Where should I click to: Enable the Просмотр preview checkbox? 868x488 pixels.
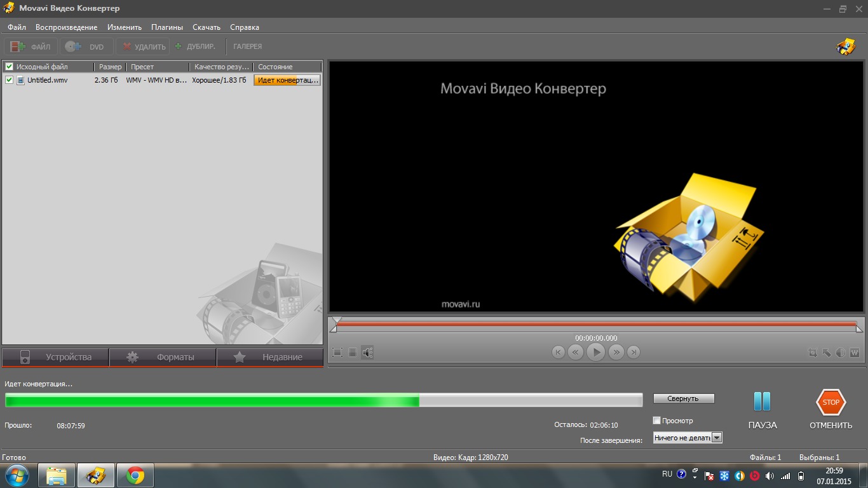coord(657,421)
